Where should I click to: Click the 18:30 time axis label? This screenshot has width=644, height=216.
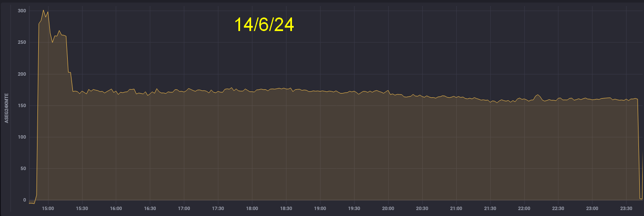pyautogui.click(x=286, y=208)
